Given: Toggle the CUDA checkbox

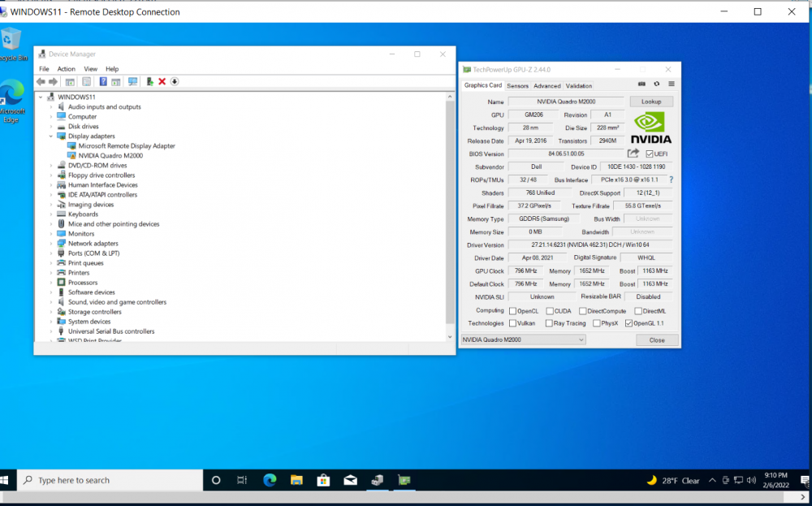Looking at the screenshot, I should pos(550,311).
